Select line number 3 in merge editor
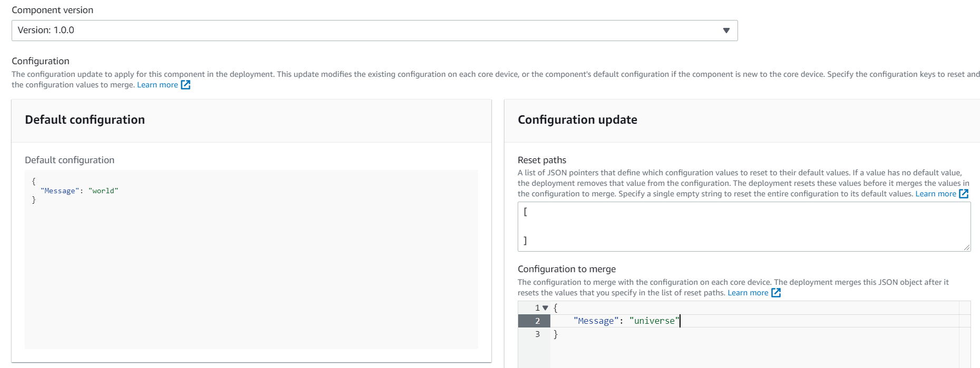The image size is (980, 368). pos(538,334)
